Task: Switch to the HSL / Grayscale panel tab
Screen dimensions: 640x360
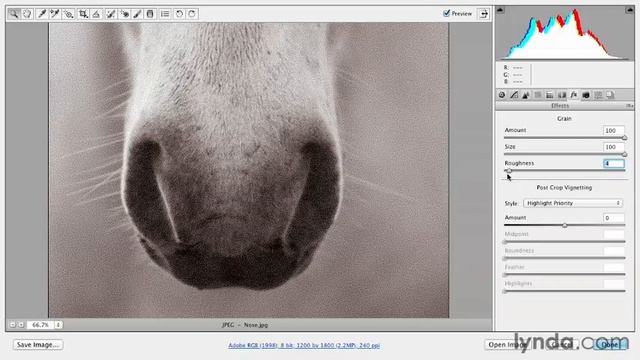Action: (538, 95)
